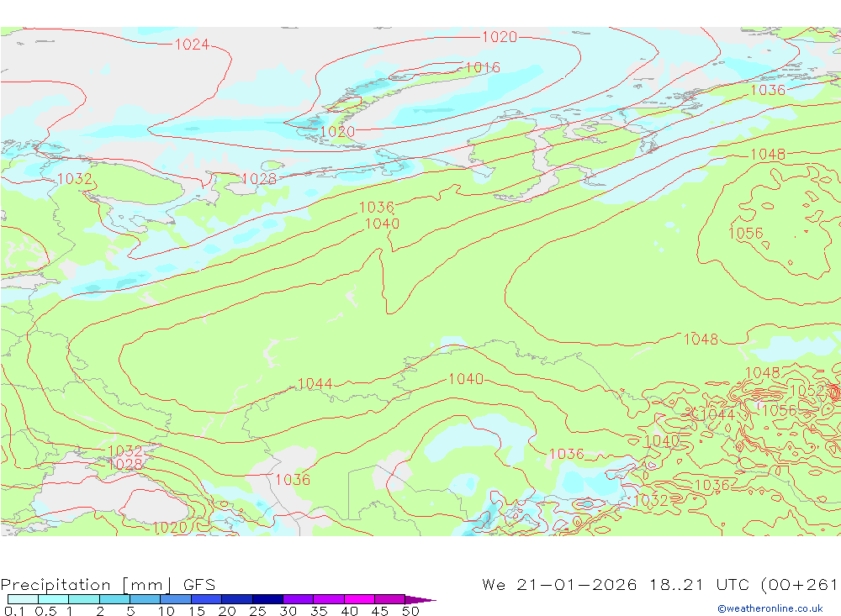Select the violet 30 mm legend swatch
The image size is (841, 616).
point(299,599)
